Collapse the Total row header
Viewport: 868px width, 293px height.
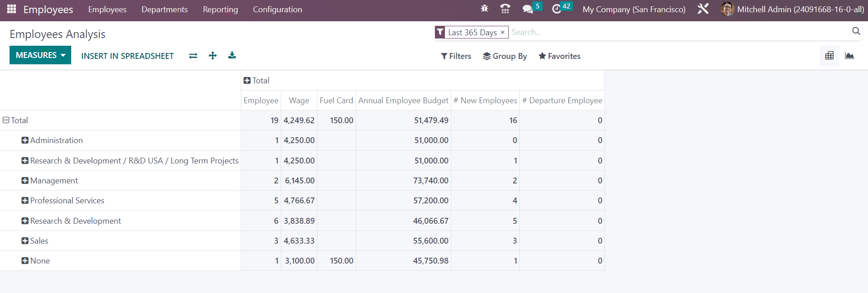tap(6, 120)
